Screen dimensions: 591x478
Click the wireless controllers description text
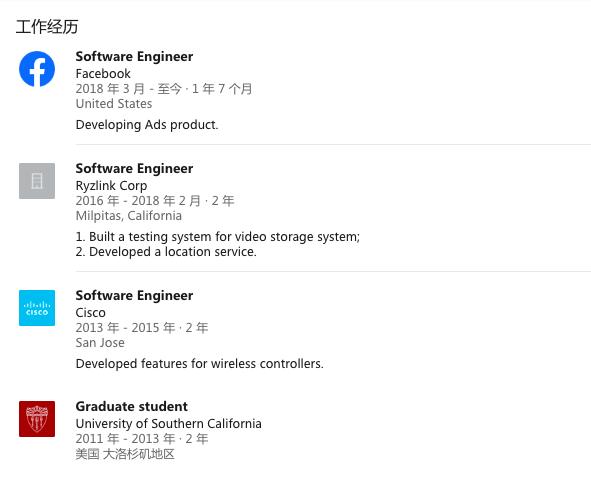click(x=199, y=364)
